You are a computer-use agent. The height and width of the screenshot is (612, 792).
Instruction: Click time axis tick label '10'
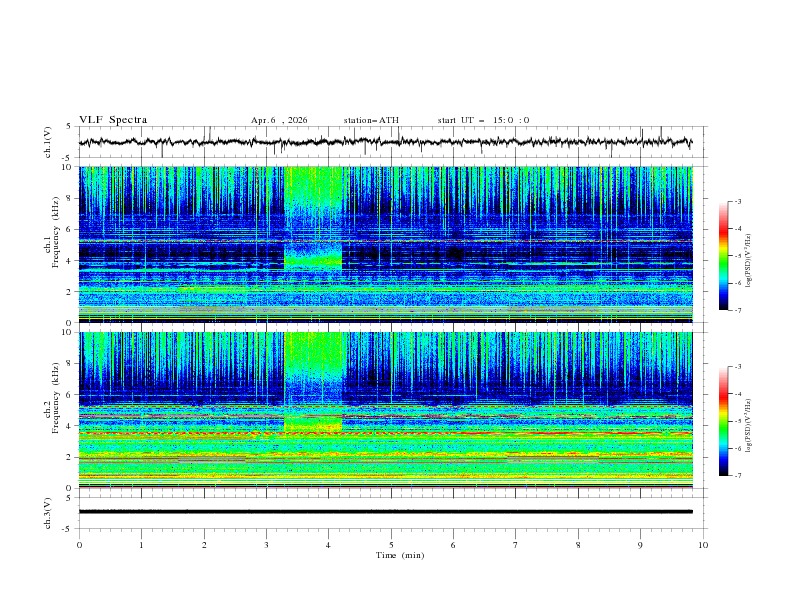pos(703,545)
